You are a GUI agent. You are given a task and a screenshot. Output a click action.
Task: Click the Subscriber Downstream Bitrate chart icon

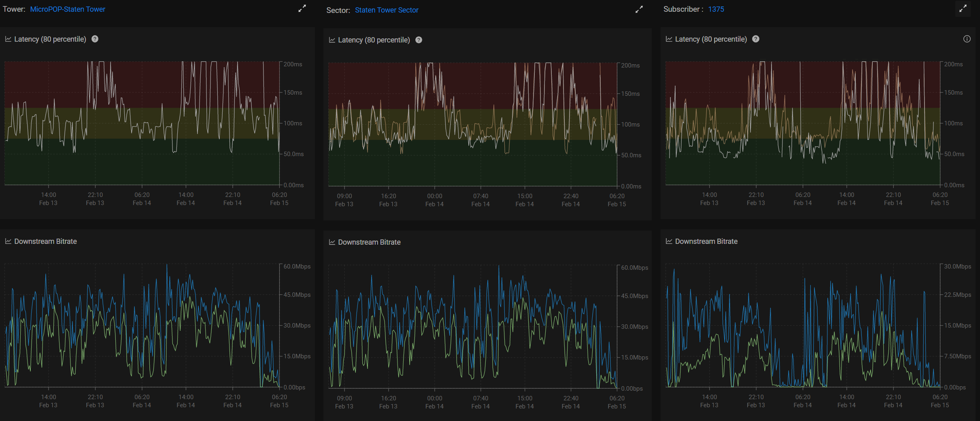pyautogui.click(x=669, y=241)
